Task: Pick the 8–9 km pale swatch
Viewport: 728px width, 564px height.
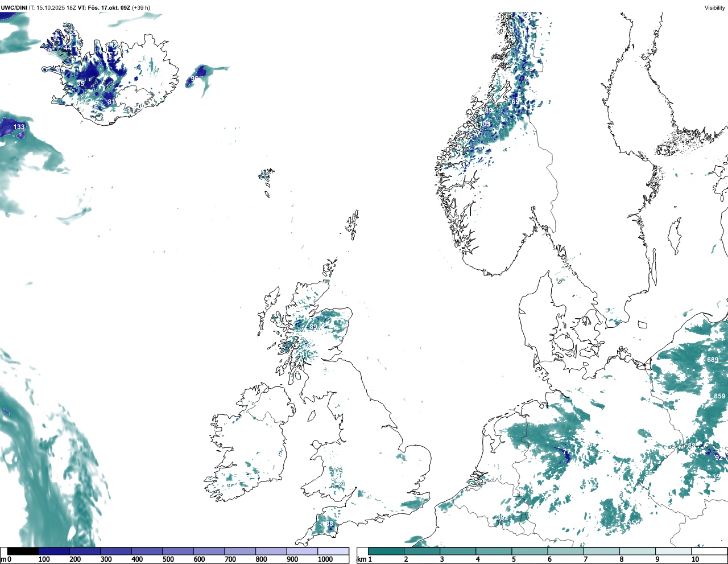Action: click(x=637, y=551)
